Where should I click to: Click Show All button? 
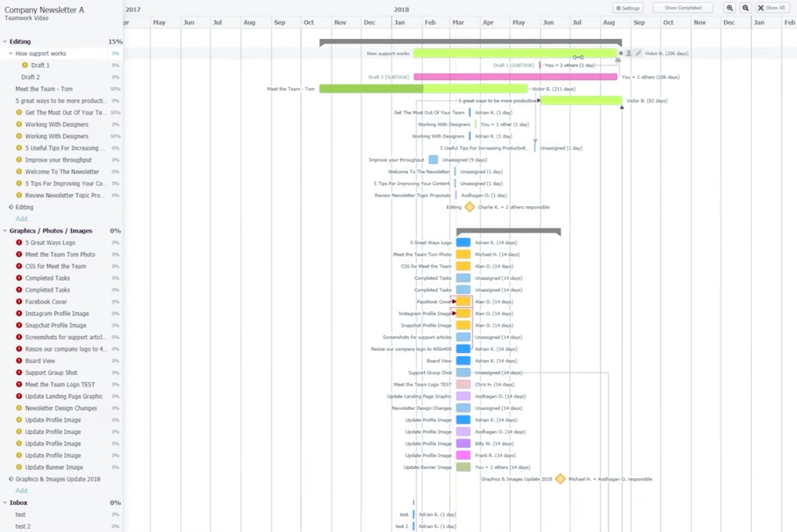point(771,8)
